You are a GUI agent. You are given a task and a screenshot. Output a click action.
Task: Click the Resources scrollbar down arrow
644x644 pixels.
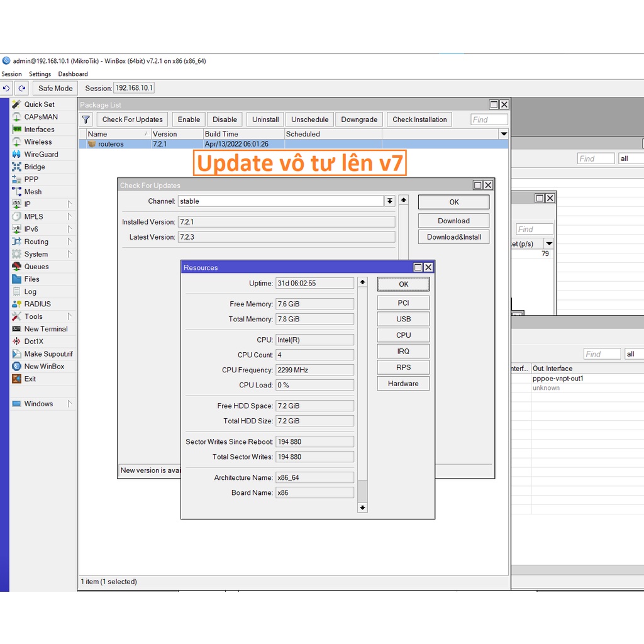pyautogui.click(x=362, y=508)
